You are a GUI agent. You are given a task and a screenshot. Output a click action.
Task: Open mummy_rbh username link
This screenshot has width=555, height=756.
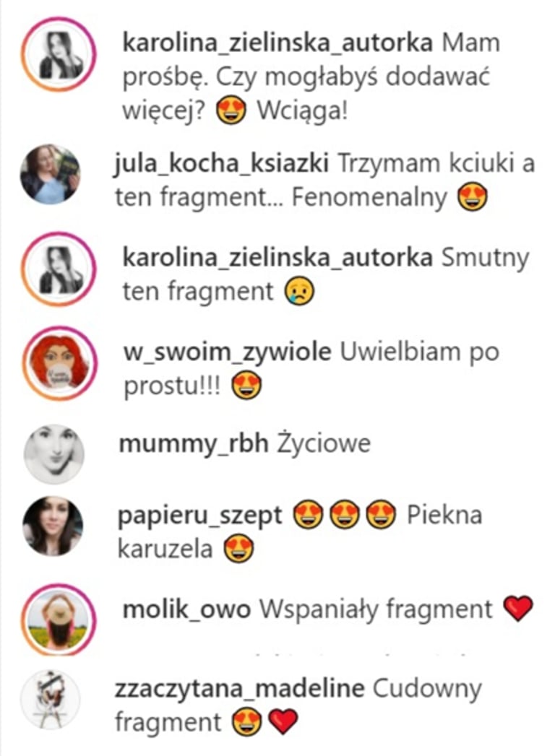coord(194,443)
